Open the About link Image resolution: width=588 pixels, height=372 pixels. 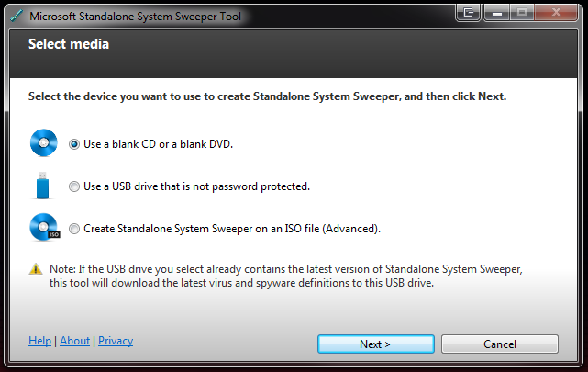tap(75, 341)
